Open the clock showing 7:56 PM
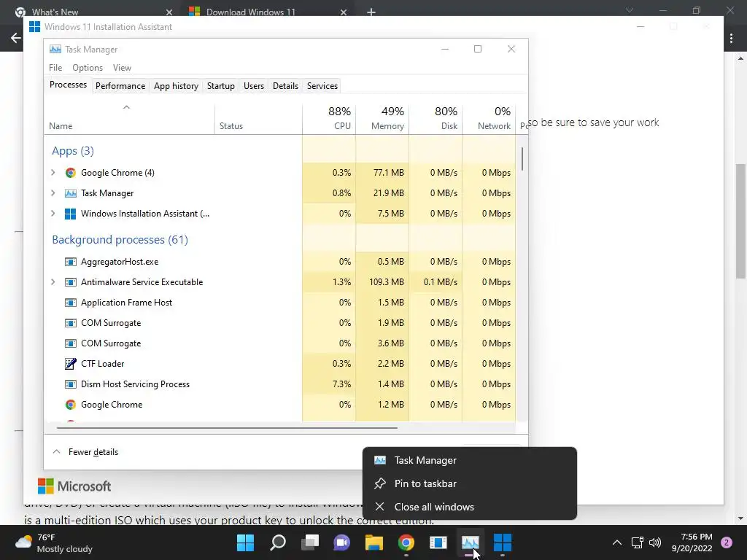The width and height of the screenshot is (747, 560). pyautogui.click(x=692, y=542)
